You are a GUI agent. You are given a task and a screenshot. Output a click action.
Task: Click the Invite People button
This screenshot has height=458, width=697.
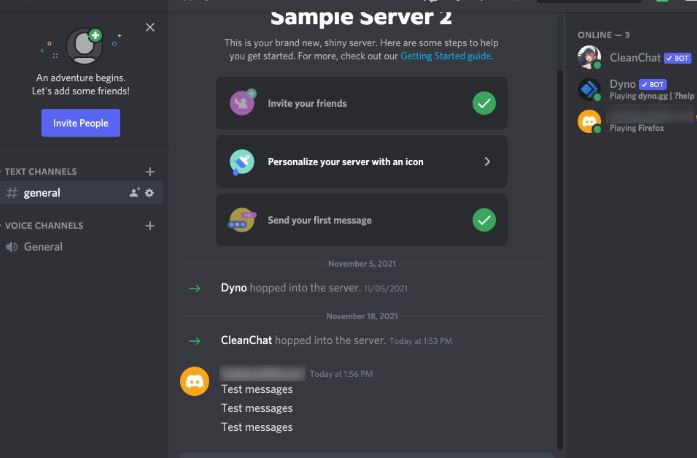coord(80,123)
